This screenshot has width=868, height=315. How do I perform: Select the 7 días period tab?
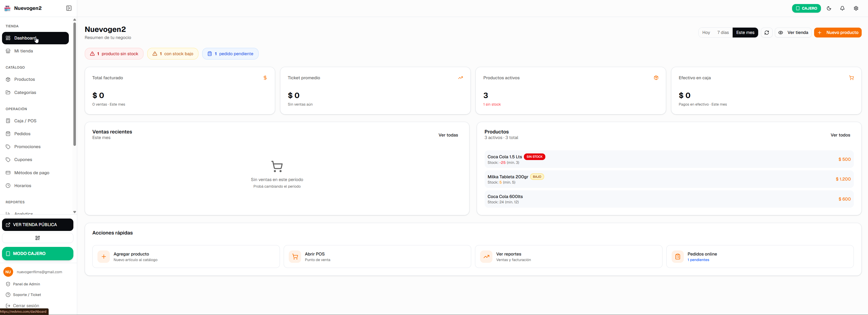tap(723, 32)
